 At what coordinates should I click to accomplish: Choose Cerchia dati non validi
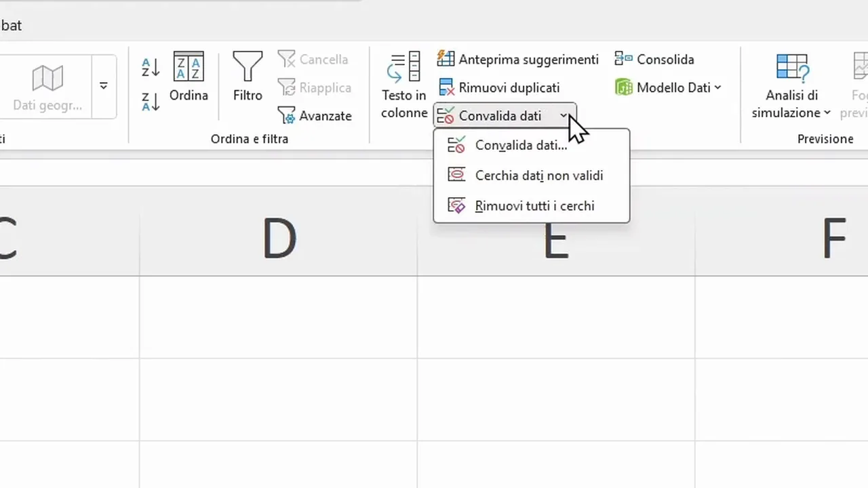pyautogui.click(x=532, y=176)
